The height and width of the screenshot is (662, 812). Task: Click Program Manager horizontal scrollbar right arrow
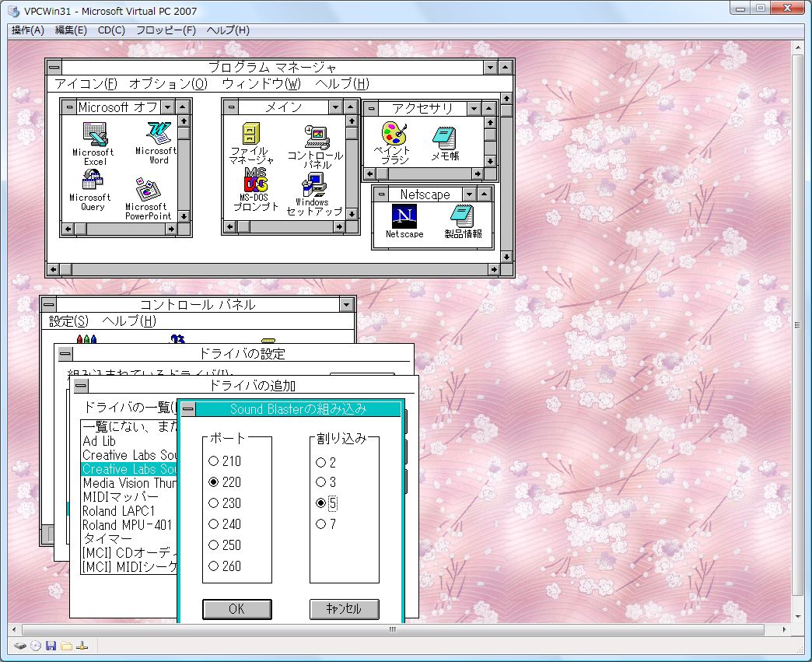tap(494, 269)
